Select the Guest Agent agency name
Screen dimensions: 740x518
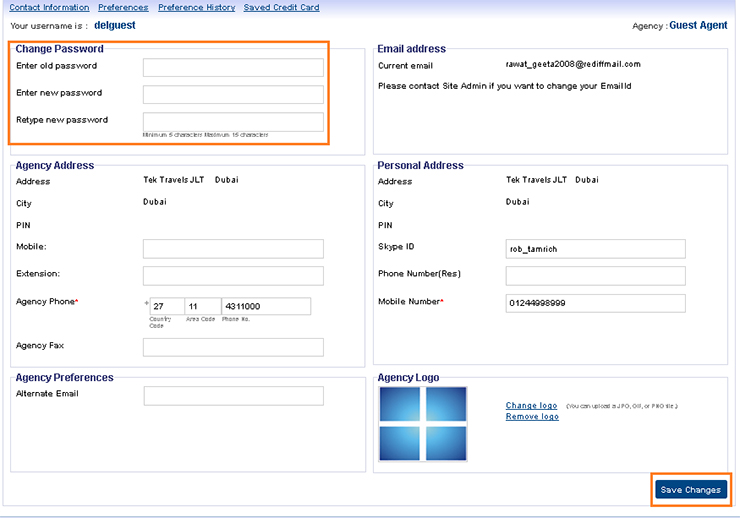point(698,25)
